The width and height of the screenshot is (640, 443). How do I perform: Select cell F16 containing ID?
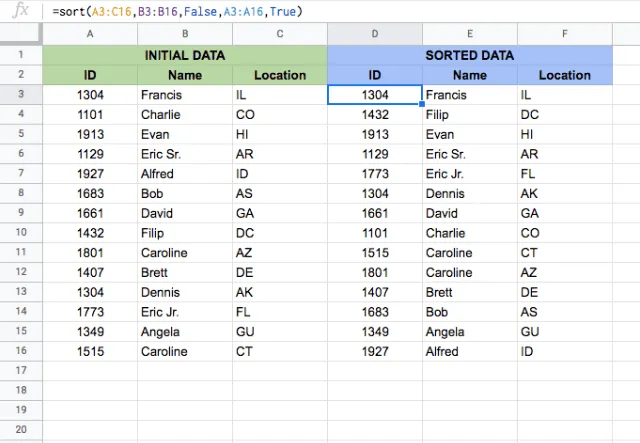pyautogui.click(x=565, y=352)
